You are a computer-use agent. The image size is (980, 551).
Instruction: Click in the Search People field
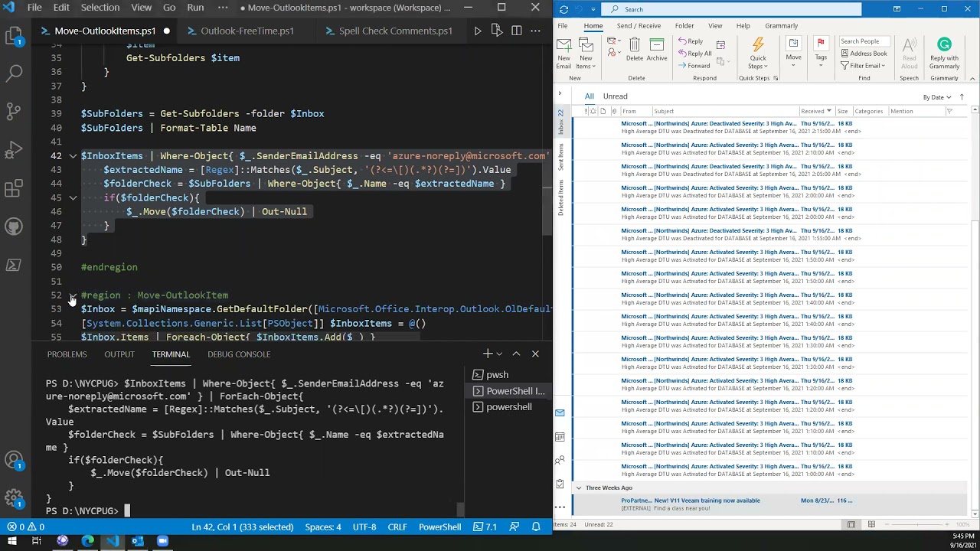pos(864,41)
